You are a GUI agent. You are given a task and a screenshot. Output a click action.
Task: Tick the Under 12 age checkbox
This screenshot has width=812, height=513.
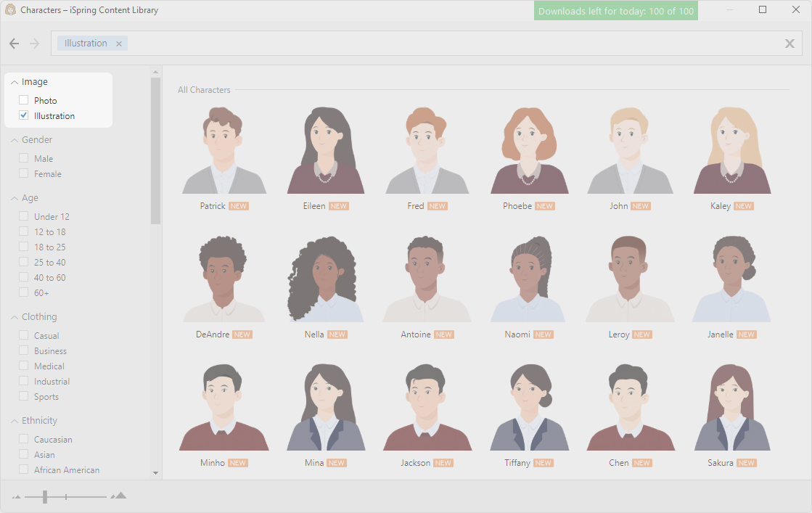pos(24,216)
